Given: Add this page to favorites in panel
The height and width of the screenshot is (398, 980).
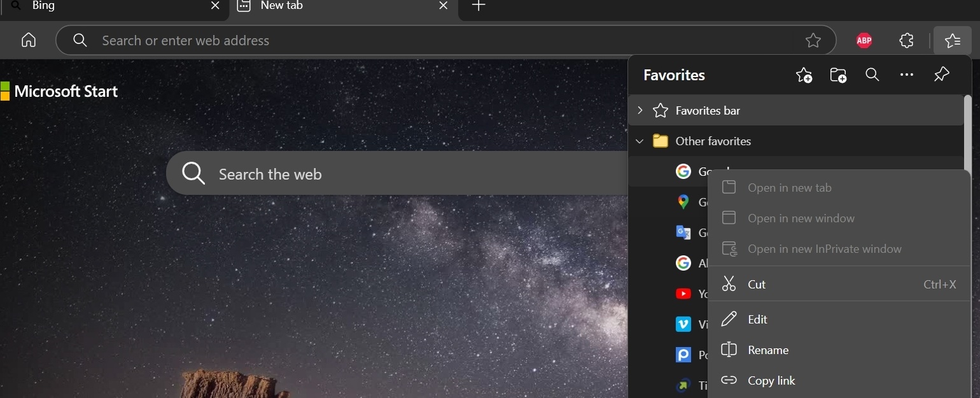Looking at the screenshot, I should (804, 75).
